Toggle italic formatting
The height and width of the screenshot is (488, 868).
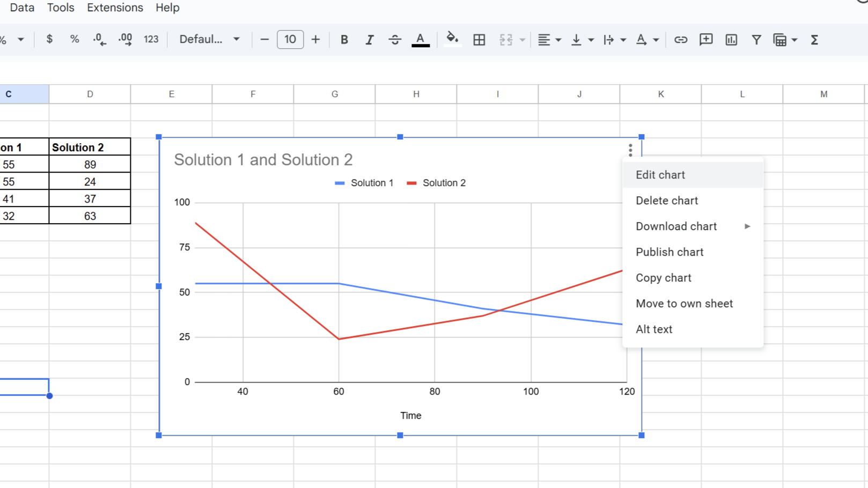click(369, 39)
